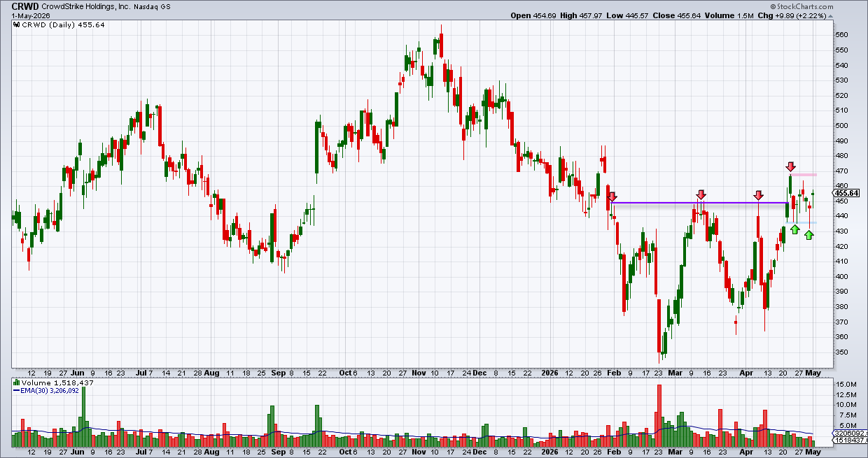The height and width of the screenshot is (458, 868).
Task: Click the pink horizontal line near 468
Action: 804,174
